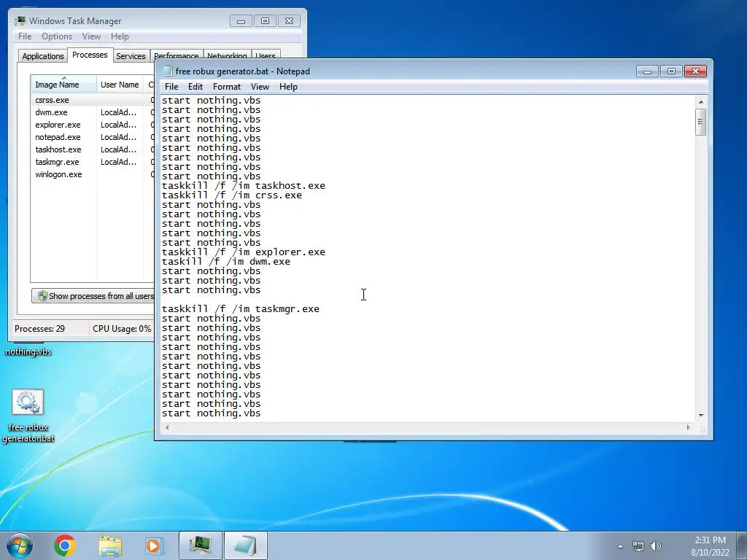Screen dimensions: 747x560
Task: Switch to the Processes tab
Action: pyautogui.click(x=90, y=55)
